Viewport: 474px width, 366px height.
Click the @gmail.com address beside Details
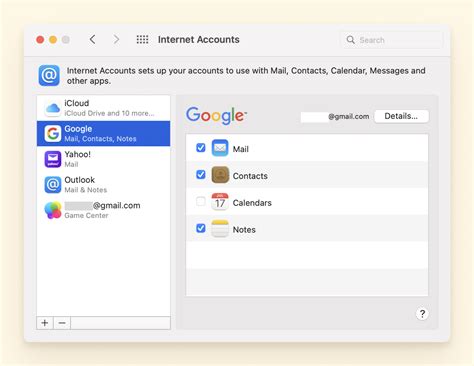[x=348, y=117]
